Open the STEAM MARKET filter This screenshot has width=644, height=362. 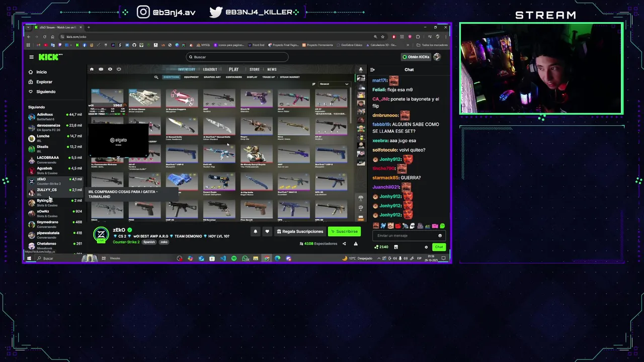point(290,77)
